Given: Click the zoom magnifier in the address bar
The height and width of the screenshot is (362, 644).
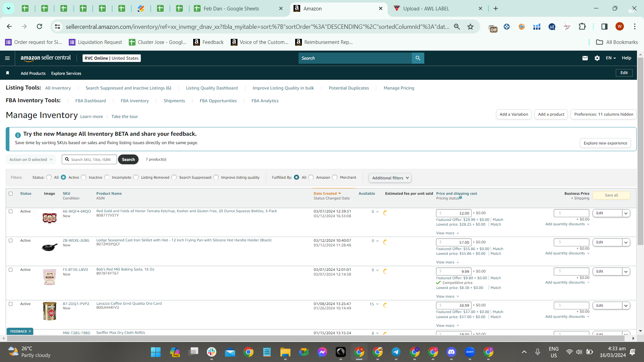Looking at the screenshot, I should click(x=457, y=26).
